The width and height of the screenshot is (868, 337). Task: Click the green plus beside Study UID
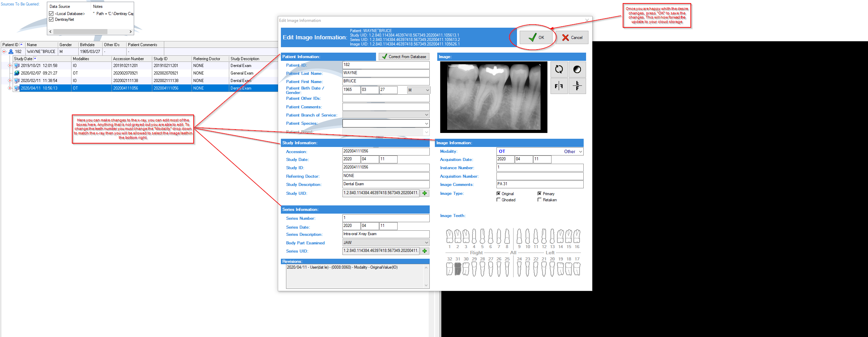[425, 193]
